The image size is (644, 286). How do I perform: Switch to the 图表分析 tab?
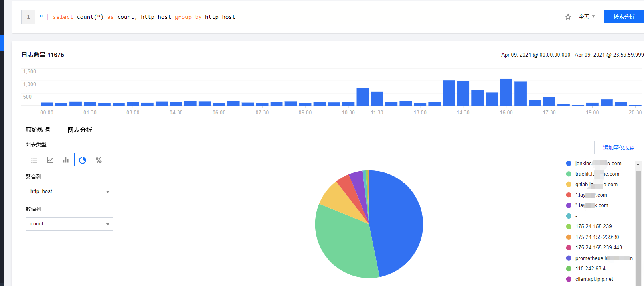[80, 130]
